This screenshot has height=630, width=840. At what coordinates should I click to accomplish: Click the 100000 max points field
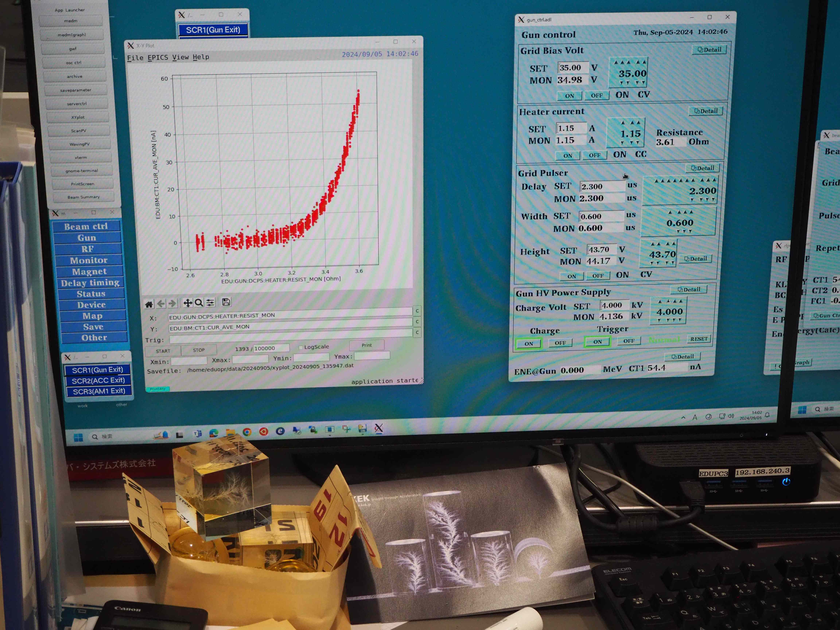(x=271, y=348)
